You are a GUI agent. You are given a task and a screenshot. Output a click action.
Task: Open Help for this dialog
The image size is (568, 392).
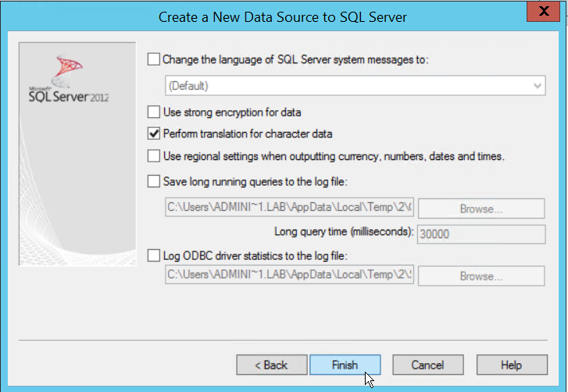[511, 365]
